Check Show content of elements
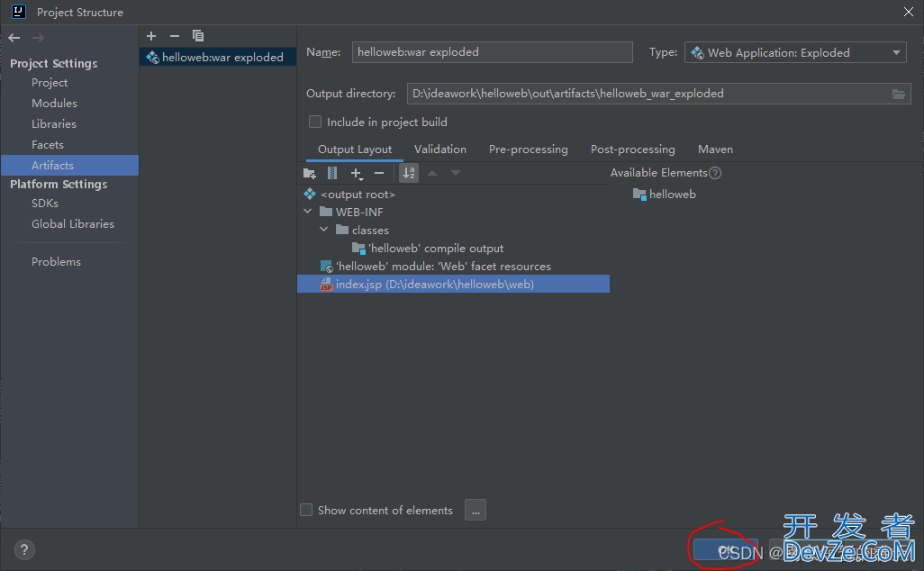The image size is (924, 571). [306, 511]
